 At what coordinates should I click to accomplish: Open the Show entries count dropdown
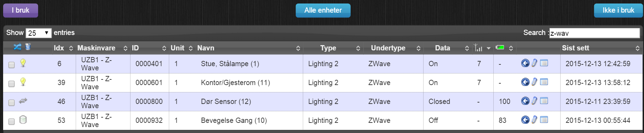pos(38,33)
